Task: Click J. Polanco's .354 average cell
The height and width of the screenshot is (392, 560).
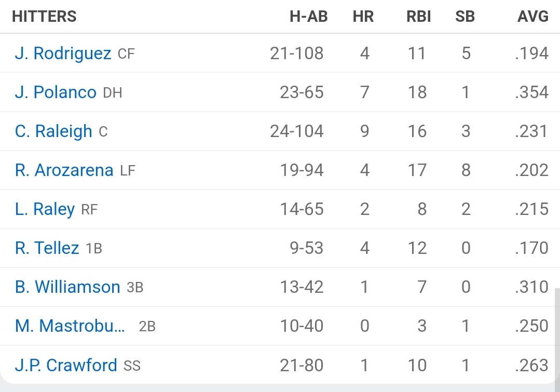Action: 531,92
